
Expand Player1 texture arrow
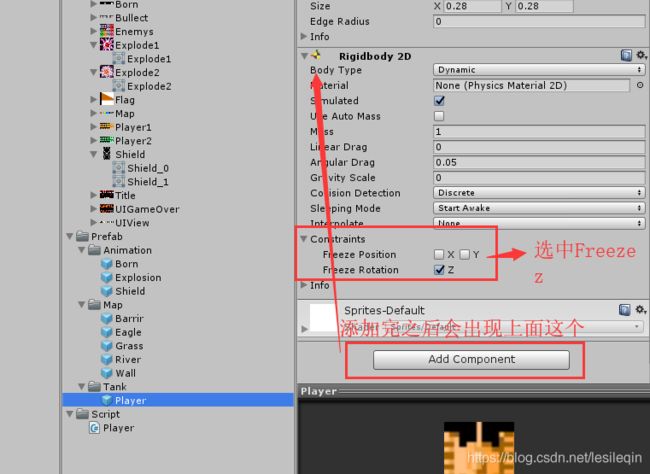pos(94,127)
